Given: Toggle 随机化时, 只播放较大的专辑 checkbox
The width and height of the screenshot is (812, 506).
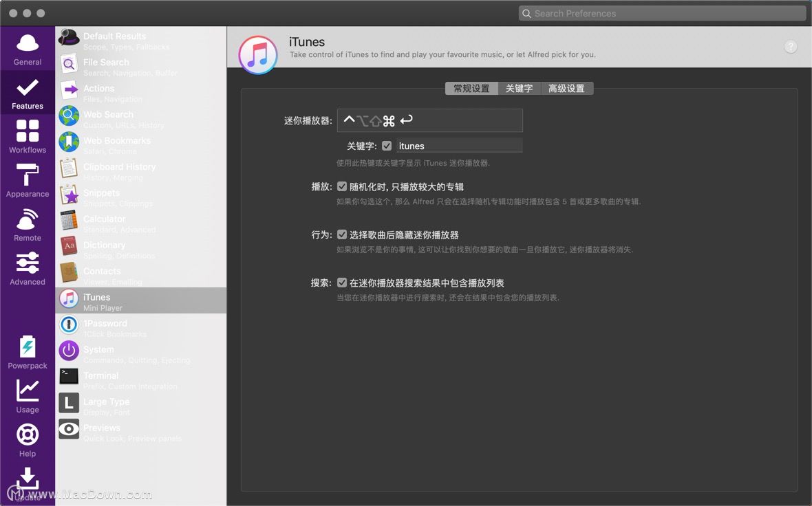Looking at the screenshot, I should click(x=342, y=186).
